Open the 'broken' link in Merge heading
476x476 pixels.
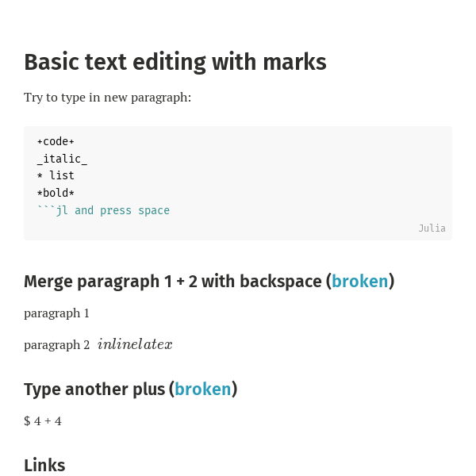(x=360, y=281)
